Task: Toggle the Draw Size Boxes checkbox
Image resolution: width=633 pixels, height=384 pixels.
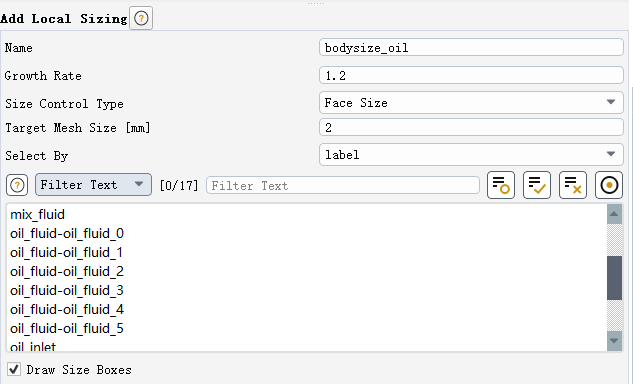Action: pos(14,369)
